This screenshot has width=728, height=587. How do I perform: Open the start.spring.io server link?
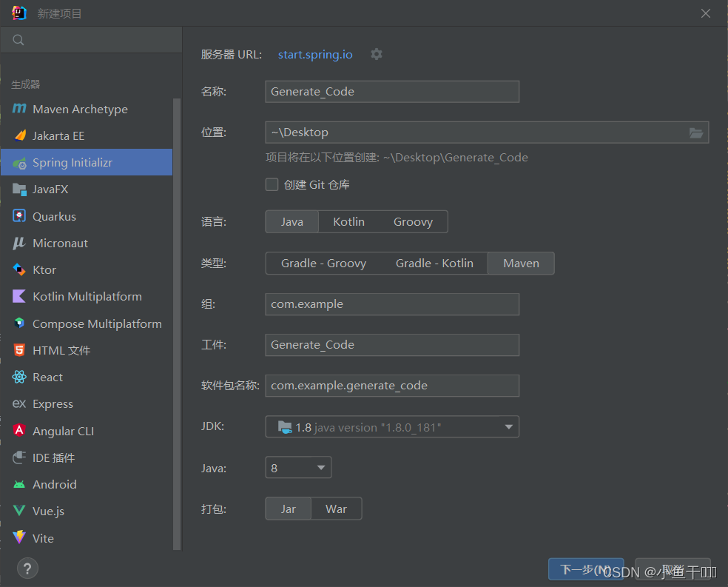[314, 54]
